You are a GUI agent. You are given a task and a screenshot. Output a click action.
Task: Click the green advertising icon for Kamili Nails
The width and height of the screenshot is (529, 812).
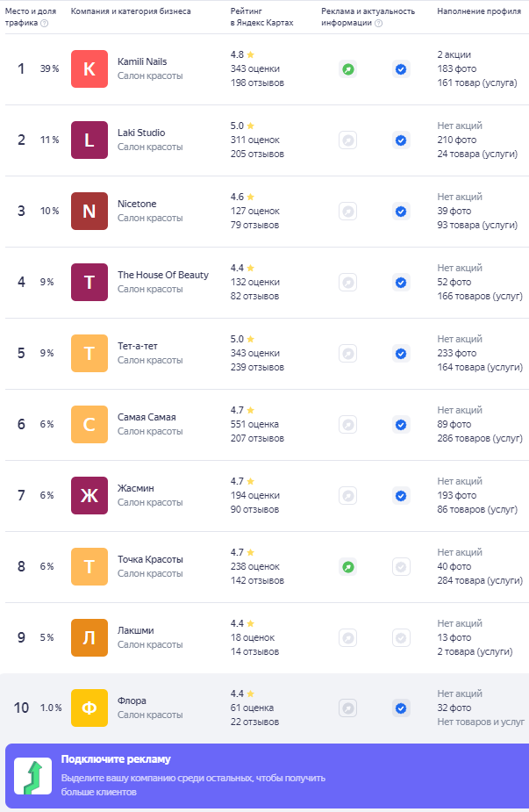click(x=347, y=68)
